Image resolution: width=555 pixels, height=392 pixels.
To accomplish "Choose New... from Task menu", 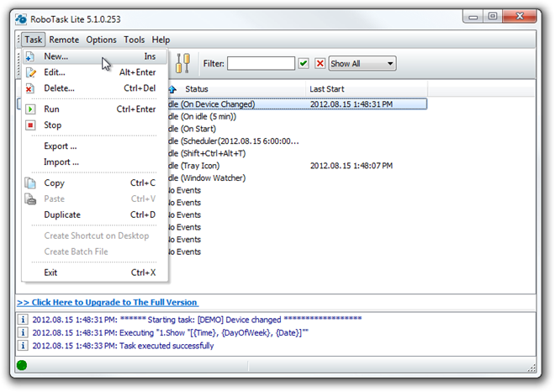I will (94, 56).
